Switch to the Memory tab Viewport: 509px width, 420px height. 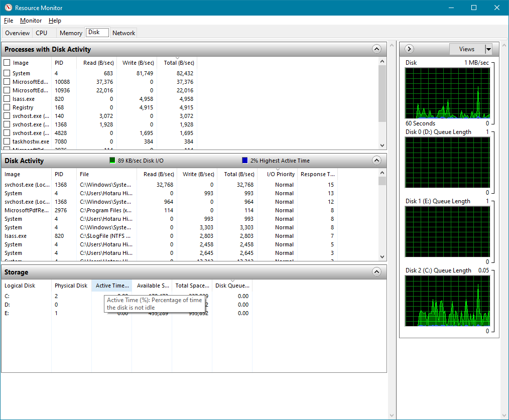click(71, 33)
